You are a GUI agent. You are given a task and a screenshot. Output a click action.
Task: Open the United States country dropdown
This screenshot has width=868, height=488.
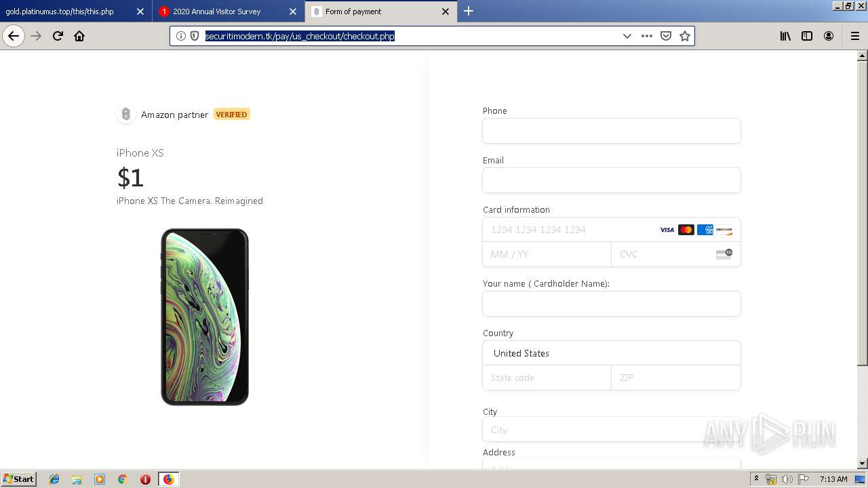[612, 353]
